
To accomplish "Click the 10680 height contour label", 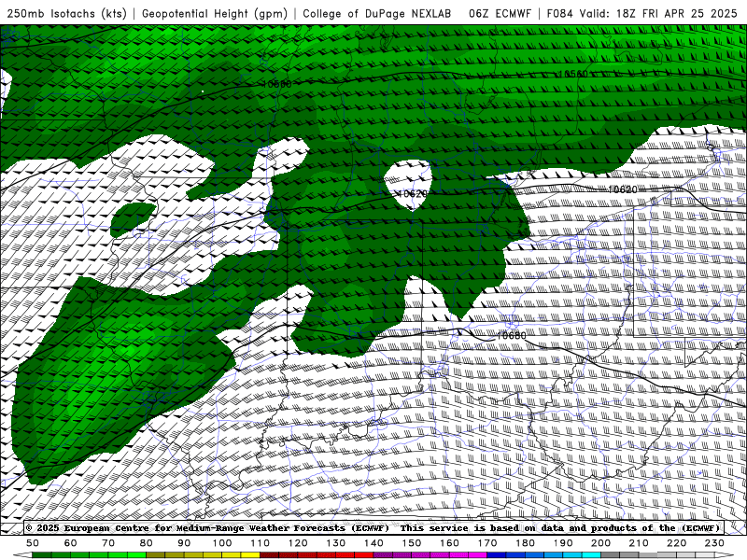I will [511, 336].
